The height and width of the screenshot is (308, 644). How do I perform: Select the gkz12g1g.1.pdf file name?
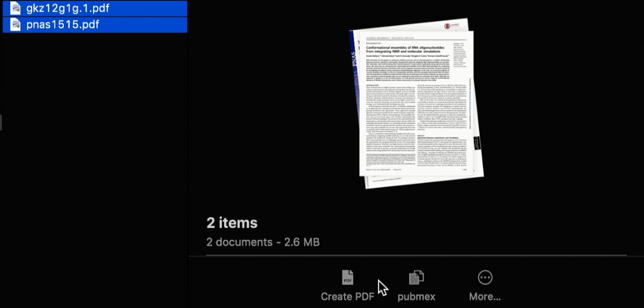tap(67, 9)
